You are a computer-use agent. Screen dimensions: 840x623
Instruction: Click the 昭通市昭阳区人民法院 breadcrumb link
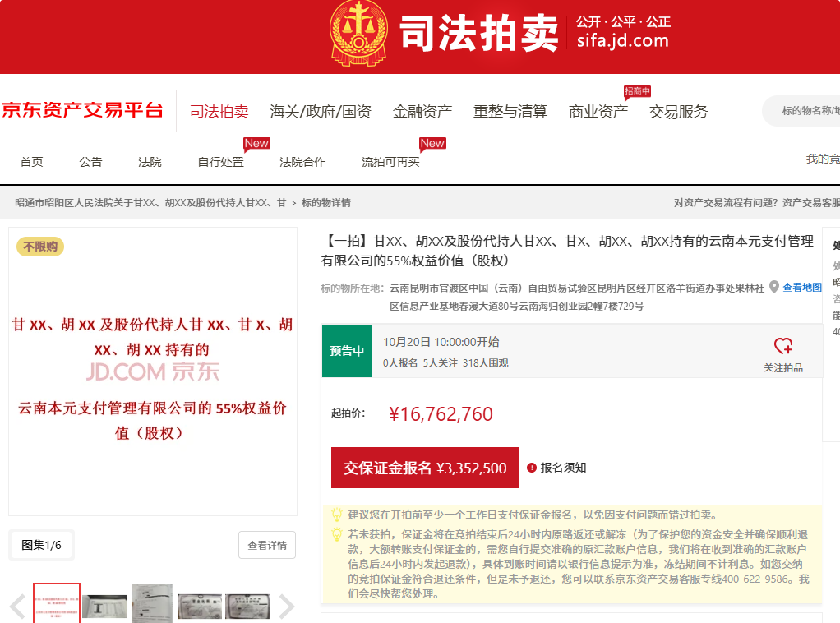[x=150, y=202]
